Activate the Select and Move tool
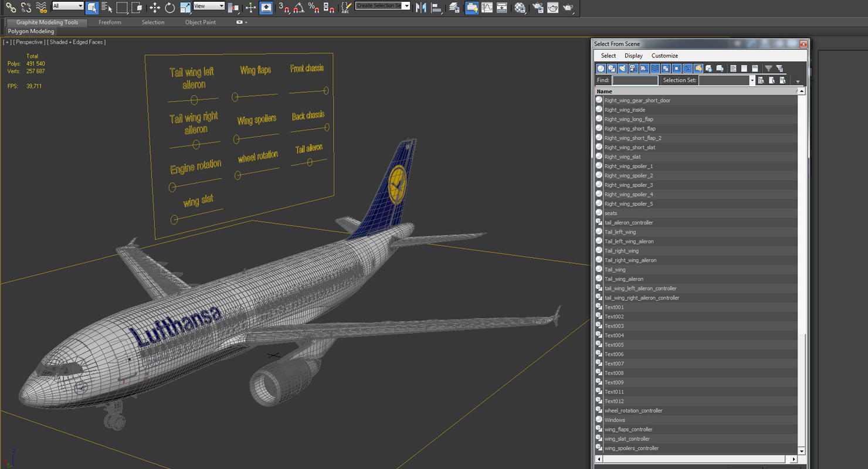 coord(155,8)
